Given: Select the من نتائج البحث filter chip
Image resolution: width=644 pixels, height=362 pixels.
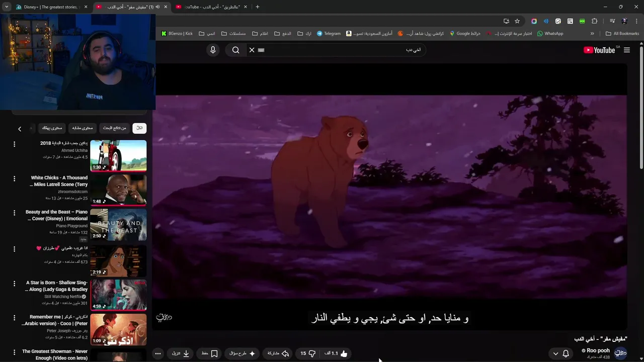Looking at the screenshot, I should [x=115, y=128].
